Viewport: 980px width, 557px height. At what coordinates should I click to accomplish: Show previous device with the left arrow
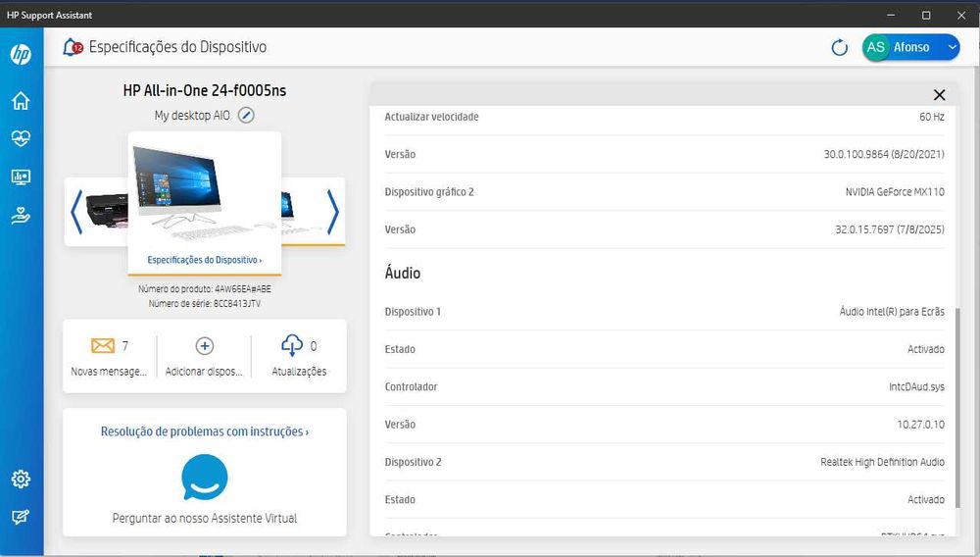pos(76,212)
